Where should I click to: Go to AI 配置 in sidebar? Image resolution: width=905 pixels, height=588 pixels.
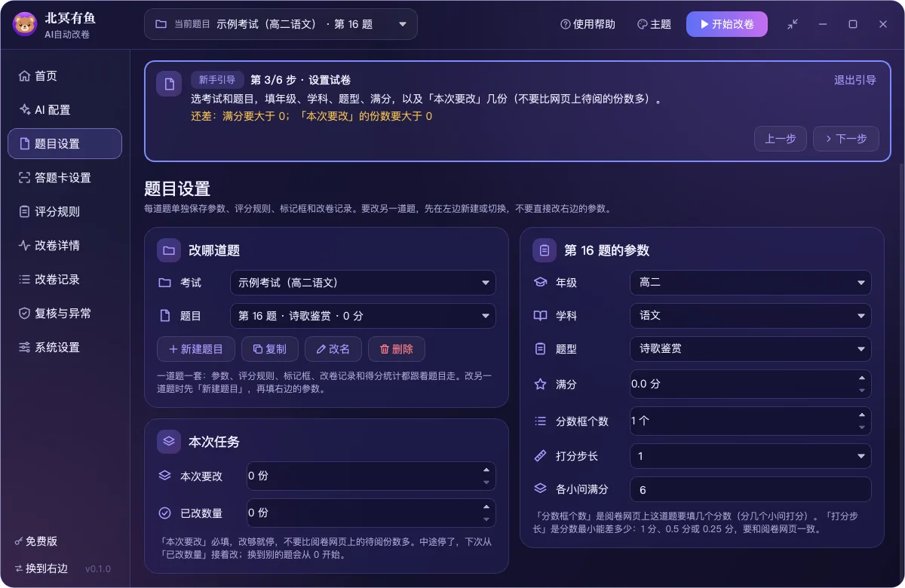point(65,110)
